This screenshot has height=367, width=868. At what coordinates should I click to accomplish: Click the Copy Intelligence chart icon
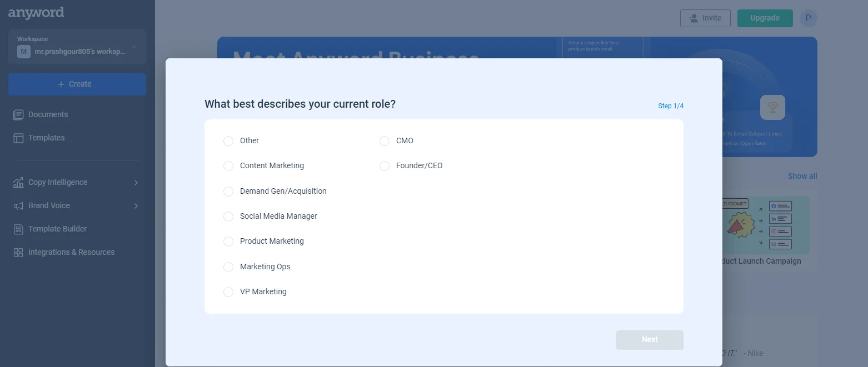18,182
